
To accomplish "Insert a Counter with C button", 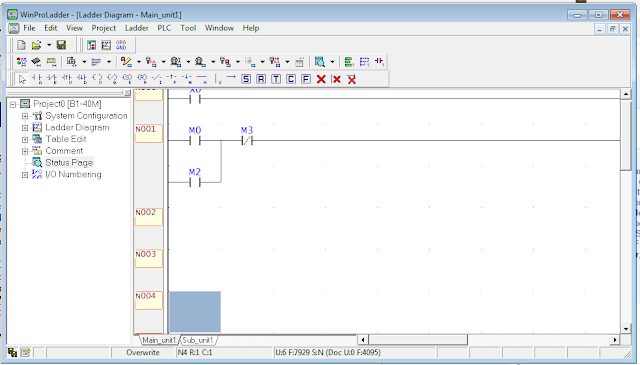I will [x=291, y=79].
